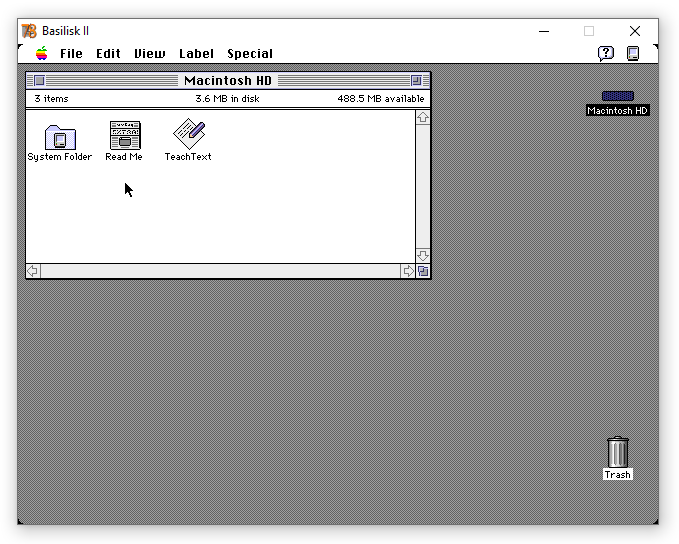Viewport: 679px width, 544px height.
Task: Open the Special menu
Action: (250, 54)
